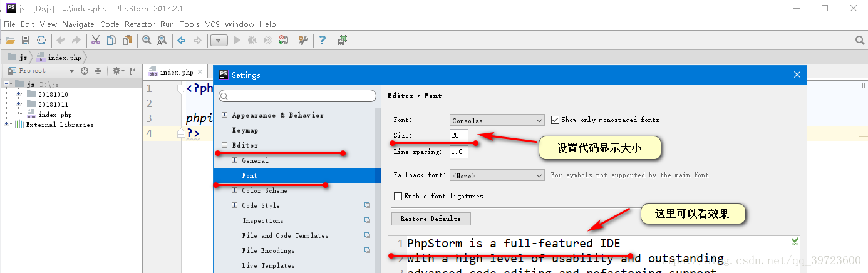Collapse the js project root node

(7, 84)
